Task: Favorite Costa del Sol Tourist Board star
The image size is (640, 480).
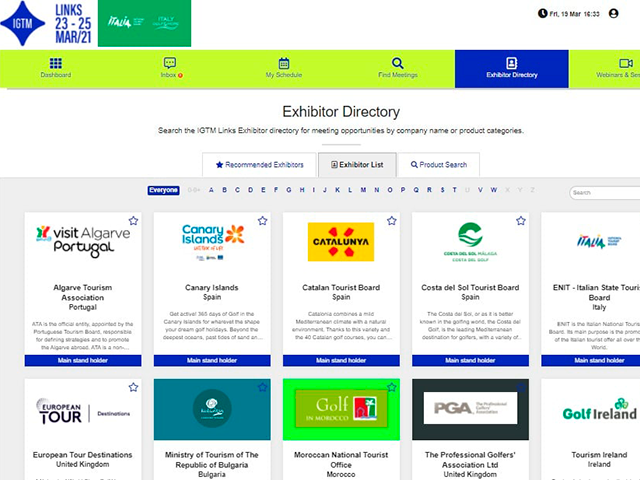Action: tap(521, 221)
